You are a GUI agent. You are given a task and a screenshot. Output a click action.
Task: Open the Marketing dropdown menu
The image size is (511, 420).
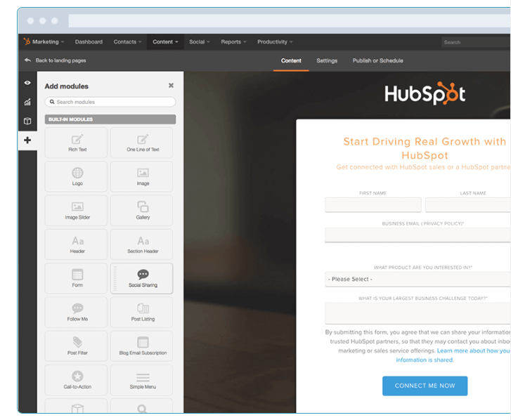48,41
